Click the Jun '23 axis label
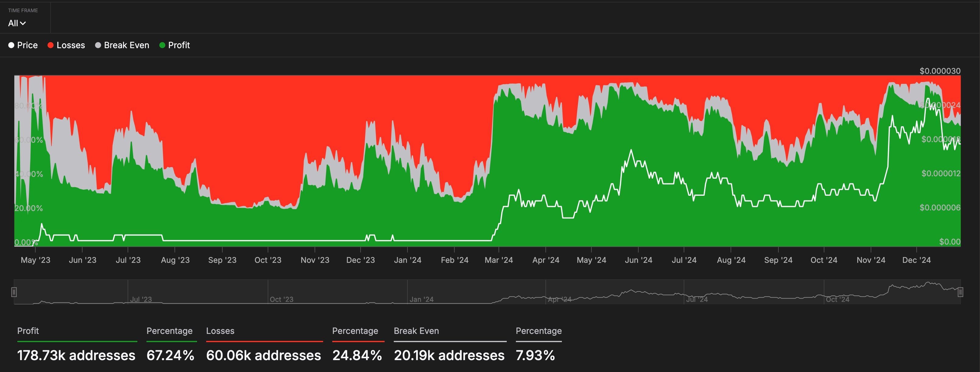The width and height of the screenshot is (980, 372). tap(83, 260)
